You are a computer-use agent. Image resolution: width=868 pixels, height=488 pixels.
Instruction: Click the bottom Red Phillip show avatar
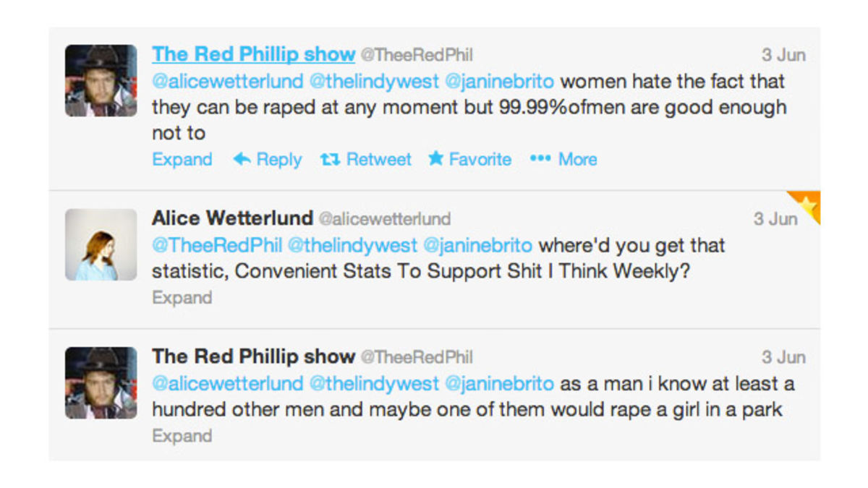[x=101, y=382]
